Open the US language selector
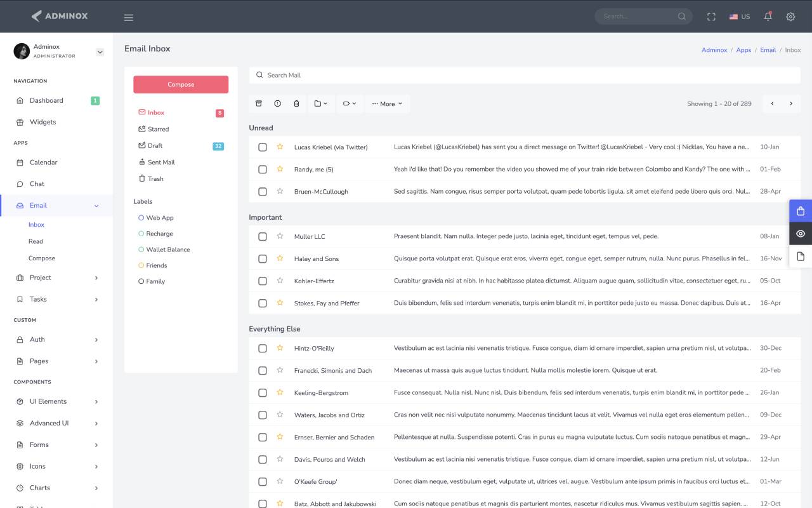The image size is (812, 508). pos(740,17)
